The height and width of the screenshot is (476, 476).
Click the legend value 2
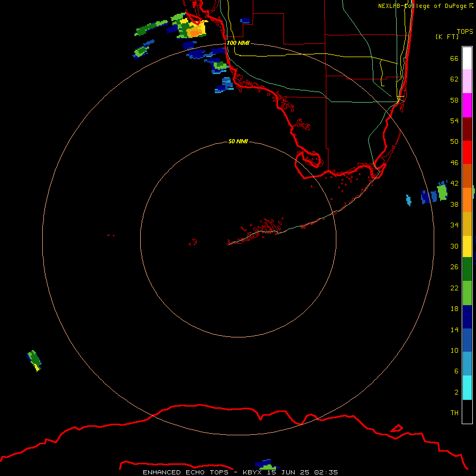click(x=456, y=392)
